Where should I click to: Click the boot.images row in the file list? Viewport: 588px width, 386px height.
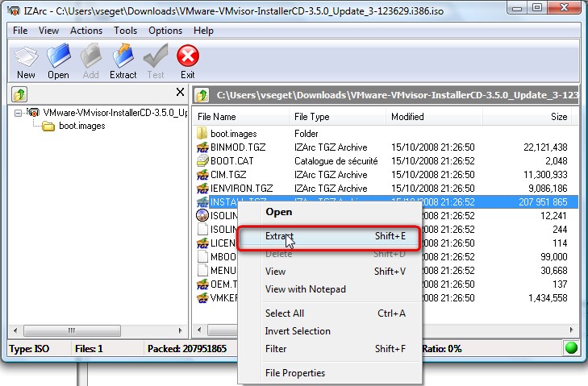tap(386, 134)
